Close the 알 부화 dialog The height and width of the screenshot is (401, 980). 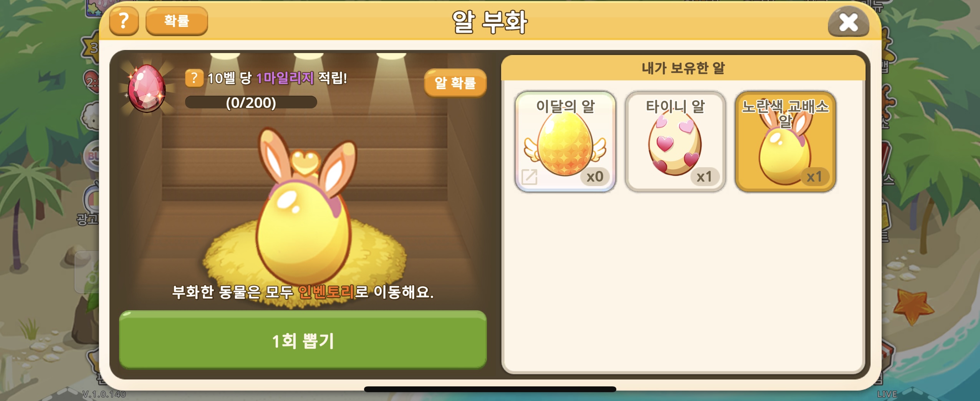click(x=848, y=22)
